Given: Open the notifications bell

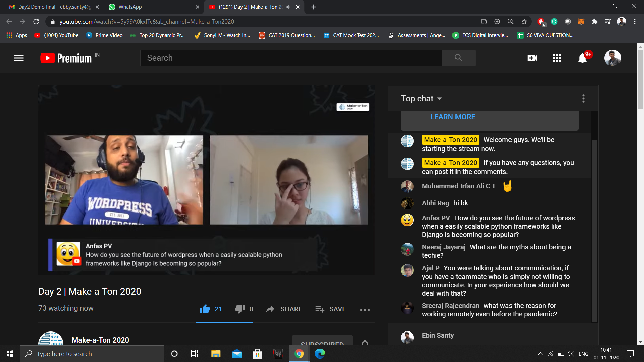Looking at the screenshot, I should tap(583, 58).
